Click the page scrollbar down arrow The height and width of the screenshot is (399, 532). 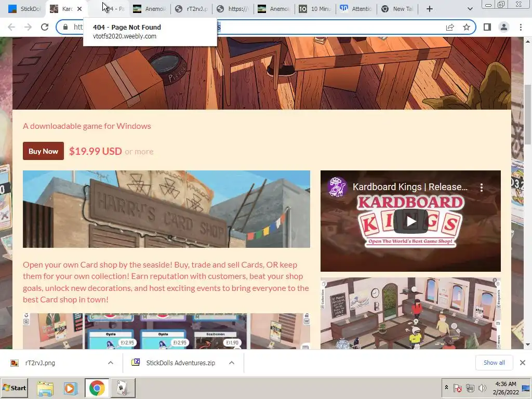click(x=528, y=345)
